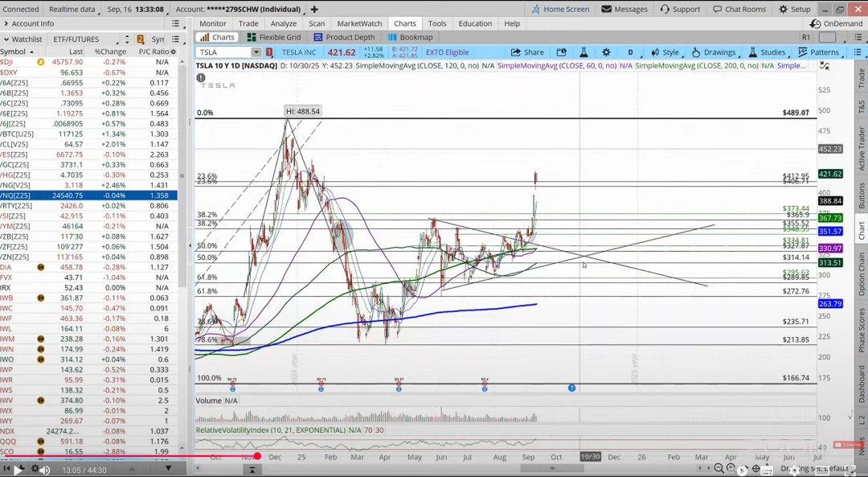Sort watchlist by %Change column
The width and height of the screenshot is (868, 477).
[110, 51]
